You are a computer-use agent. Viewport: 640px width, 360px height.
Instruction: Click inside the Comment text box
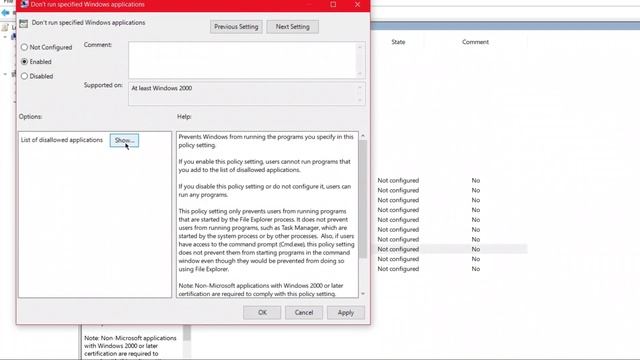pyautogui.click(x=243, y=60)
